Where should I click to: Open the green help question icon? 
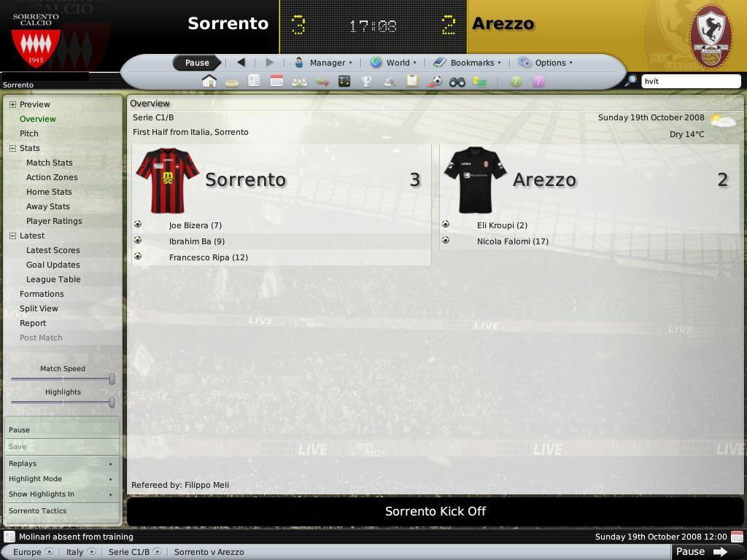point(516,82)
